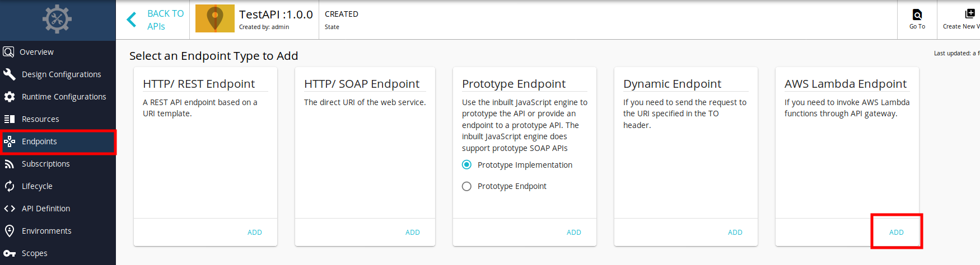Click the API Definition code brackets icon
Viewport: 980px width, 265px height.
coord(10,209)
